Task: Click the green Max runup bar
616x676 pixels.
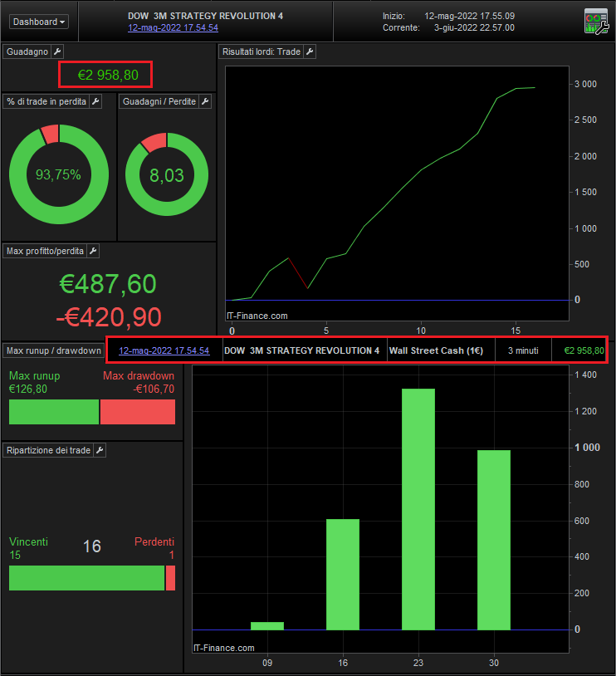Action: click(x=54, y=412)
